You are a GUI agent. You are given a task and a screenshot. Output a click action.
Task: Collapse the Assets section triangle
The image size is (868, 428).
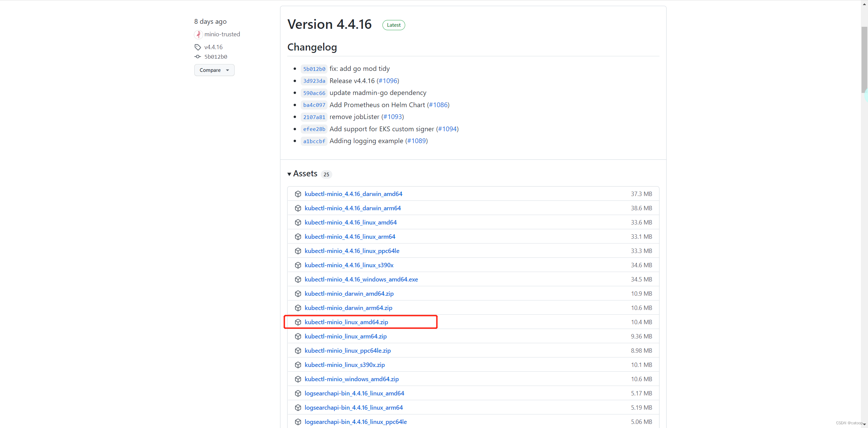pos(289,174)
